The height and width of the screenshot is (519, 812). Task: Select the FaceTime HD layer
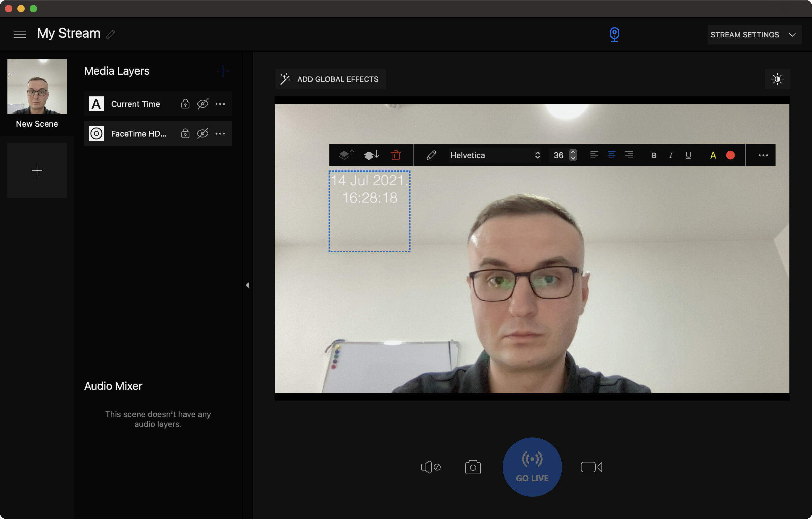point(158,133)
